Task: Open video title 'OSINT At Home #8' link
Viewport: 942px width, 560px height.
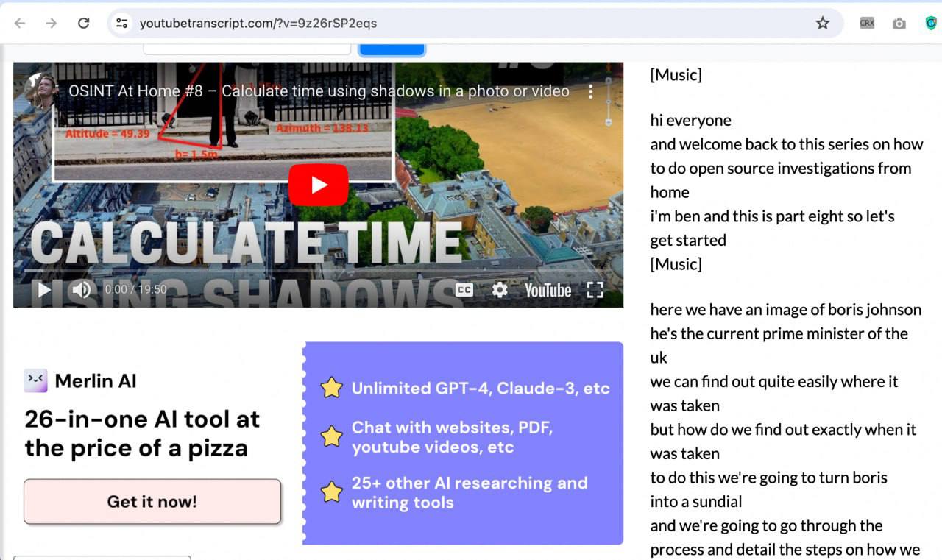Action: (x=319, y=91)
